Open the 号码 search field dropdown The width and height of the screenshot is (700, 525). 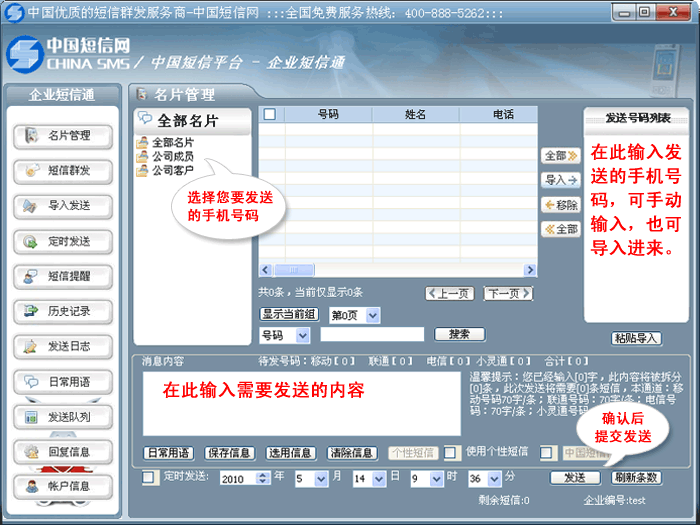[303, 335]
